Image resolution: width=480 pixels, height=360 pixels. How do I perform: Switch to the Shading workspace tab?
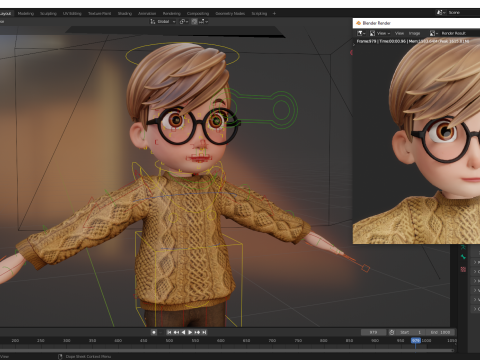(125, 13)
